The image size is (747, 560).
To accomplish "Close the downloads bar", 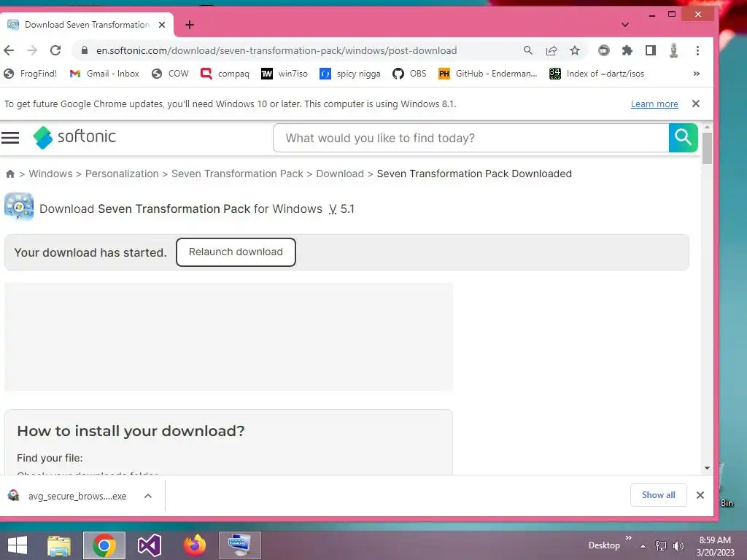I will point(700,495).
